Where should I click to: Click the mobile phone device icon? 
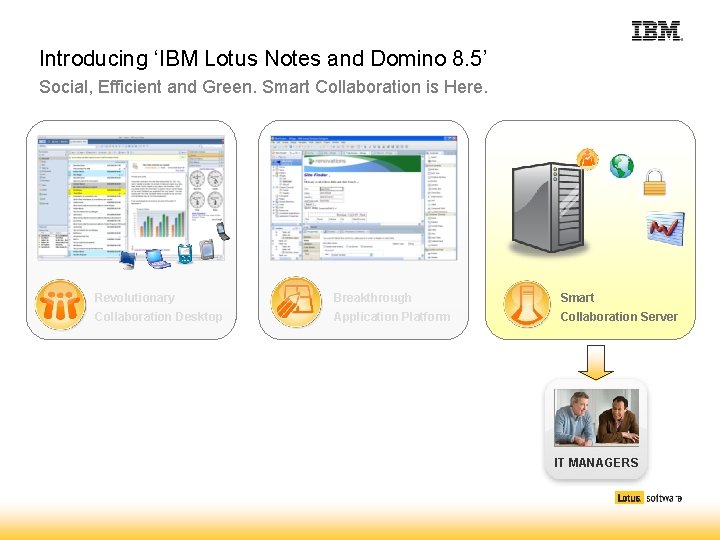[x=223, y=231]
